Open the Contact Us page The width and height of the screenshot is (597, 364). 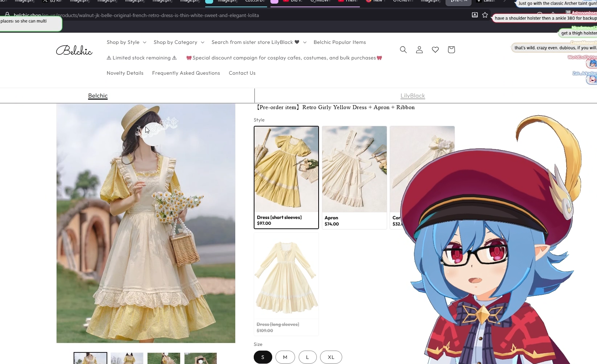point(242,73)
